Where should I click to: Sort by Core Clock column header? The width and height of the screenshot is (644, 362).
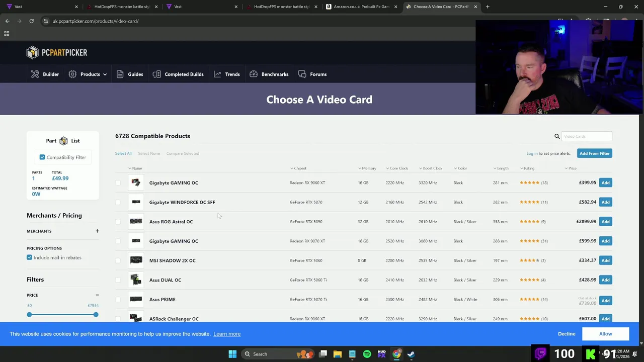click(397, 168)
